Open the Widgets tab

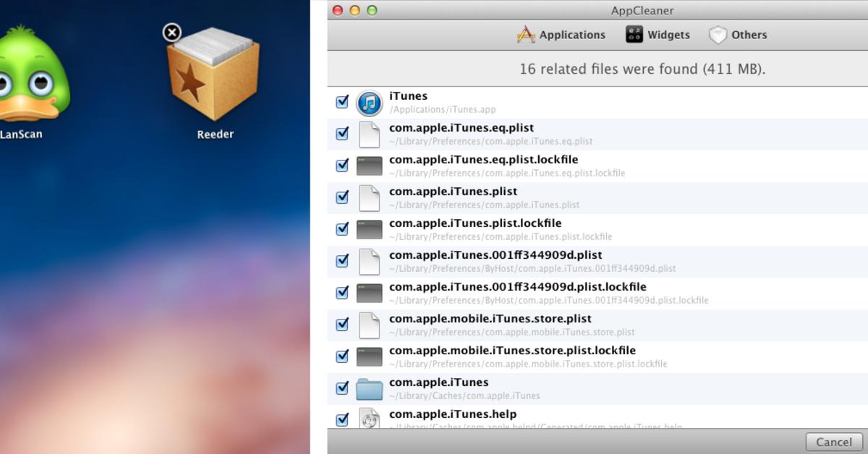click(x=658, y=35)
